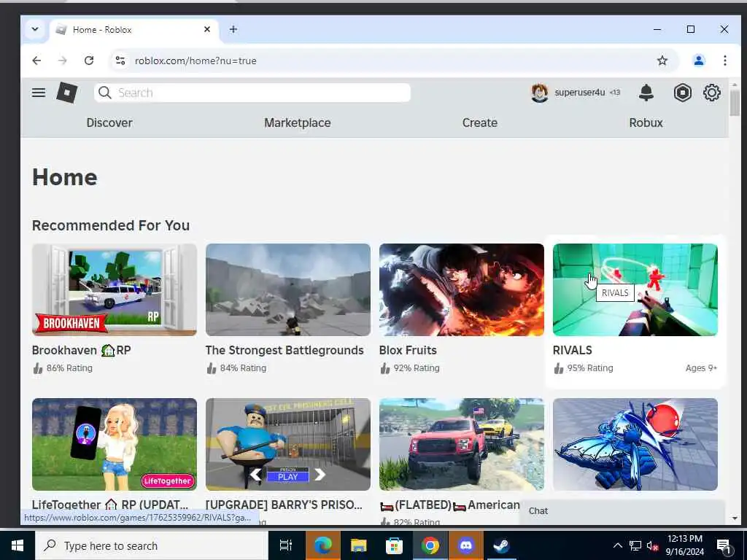The height and width of the screenshot is (560, 747).
Task: Show hidden system tray icons
Action: click(x=617, y=545)
